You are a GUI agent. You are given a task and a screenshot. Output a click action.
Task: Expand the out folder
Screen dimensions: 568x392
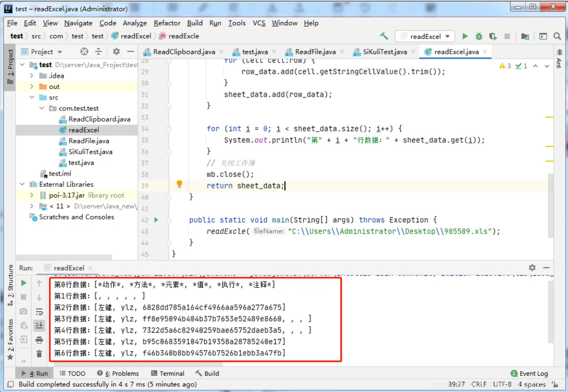pyautogui.click(x=31, y=87)
